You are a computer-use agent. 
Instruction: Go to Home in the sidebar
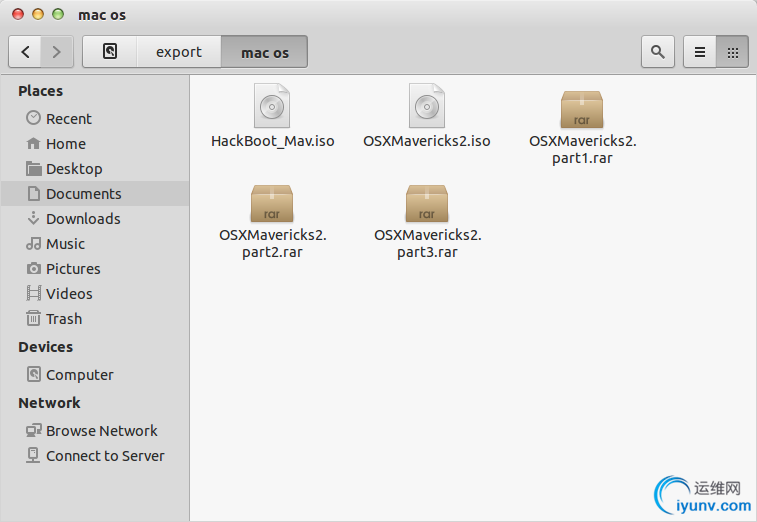point(95,143)
